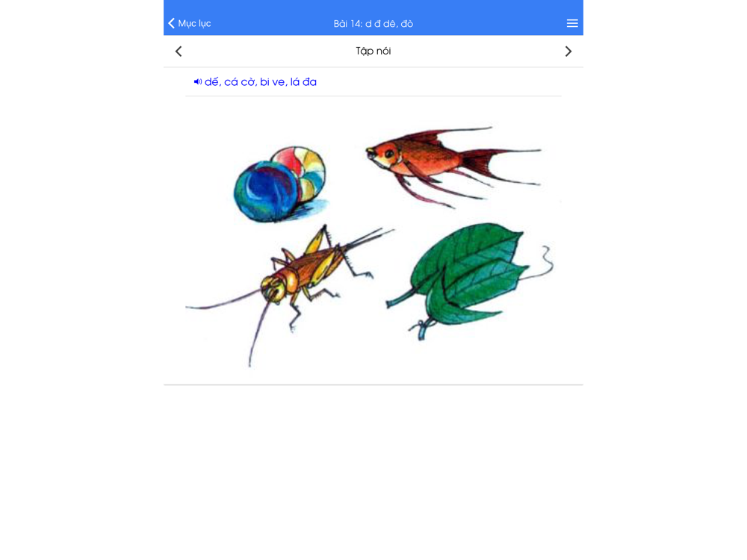Click the words lá đa in the phrase

tap(303, 82)
